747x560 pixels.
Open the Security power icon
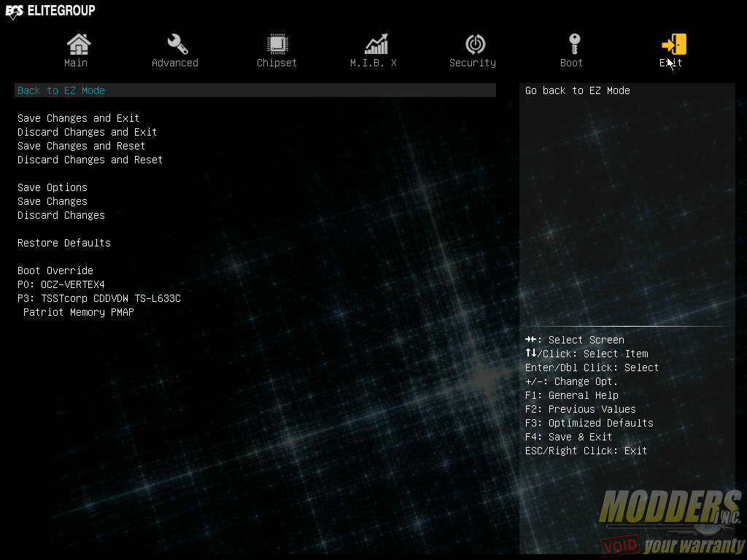[476, 44]
